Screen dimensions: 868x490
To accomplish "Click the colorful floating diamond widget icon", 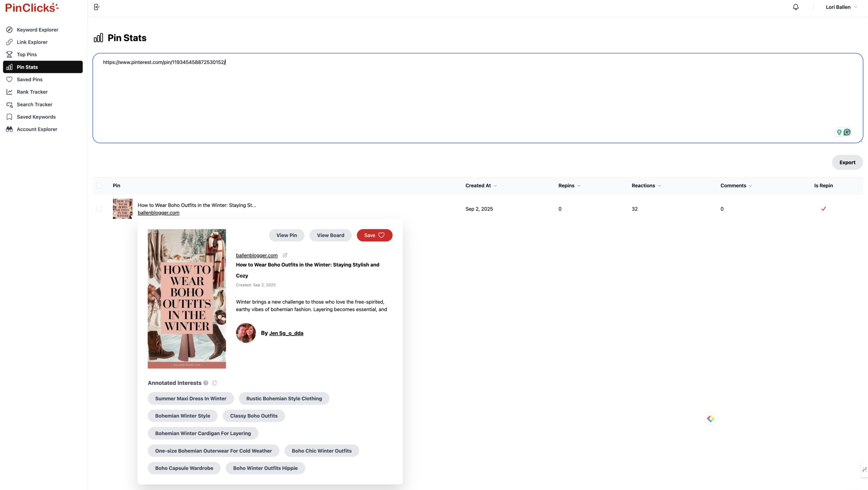I will pos(710,419).
